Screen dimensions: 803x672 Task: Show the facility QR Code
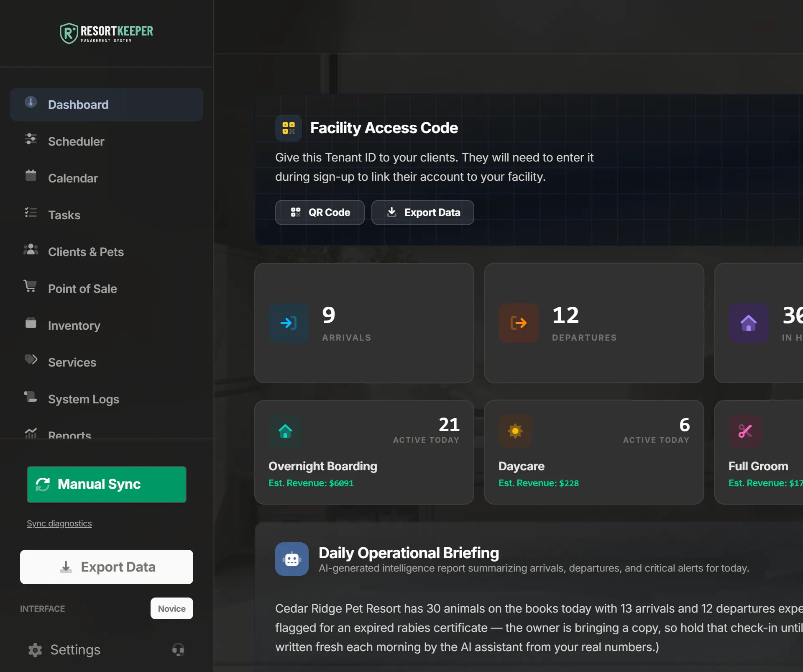[x=320, y=213]
